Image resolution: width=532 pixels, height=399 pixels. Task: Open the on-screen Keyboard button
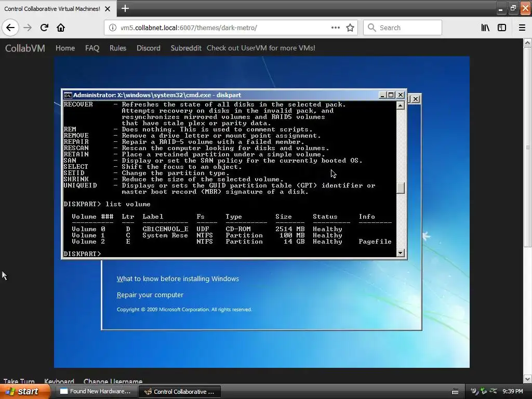(59, 381)
